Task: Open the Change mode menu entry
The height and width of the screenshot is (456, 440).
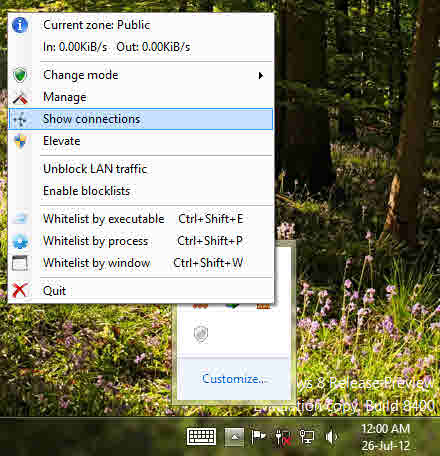Action: [140, 75]
